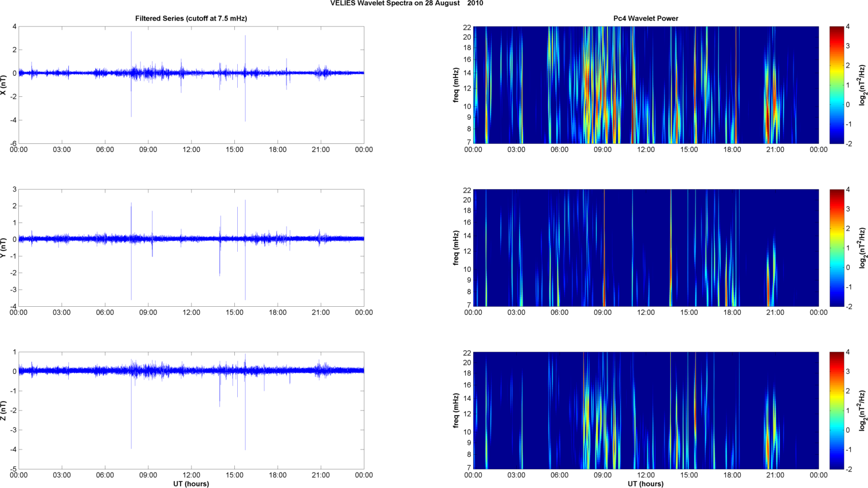Click the bottom Pc4 wavelet spectrogram
The width and height of the screenshot is (868, 488).
click(646, 411)
